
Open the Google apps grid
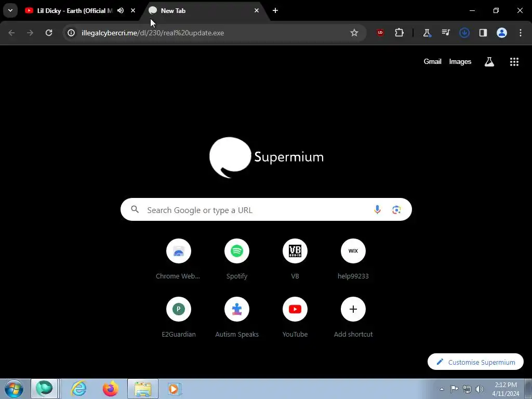pos(514,62)
